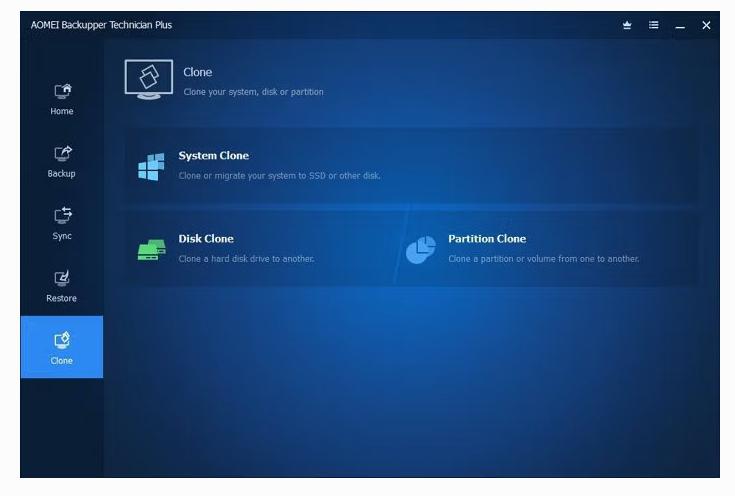Click the Home icon in the sidebar

click(62, 91)
